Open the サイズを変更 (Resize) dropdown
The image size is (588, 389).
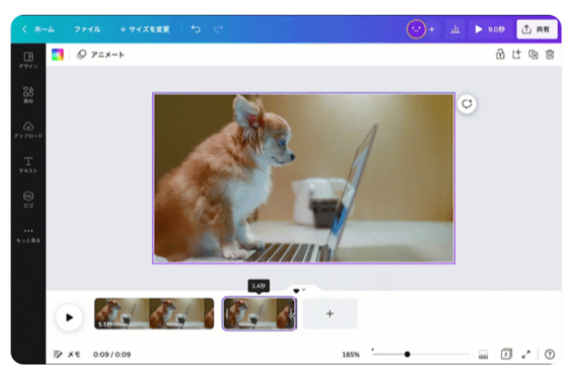pyautogui.click(x=144, y=29)
